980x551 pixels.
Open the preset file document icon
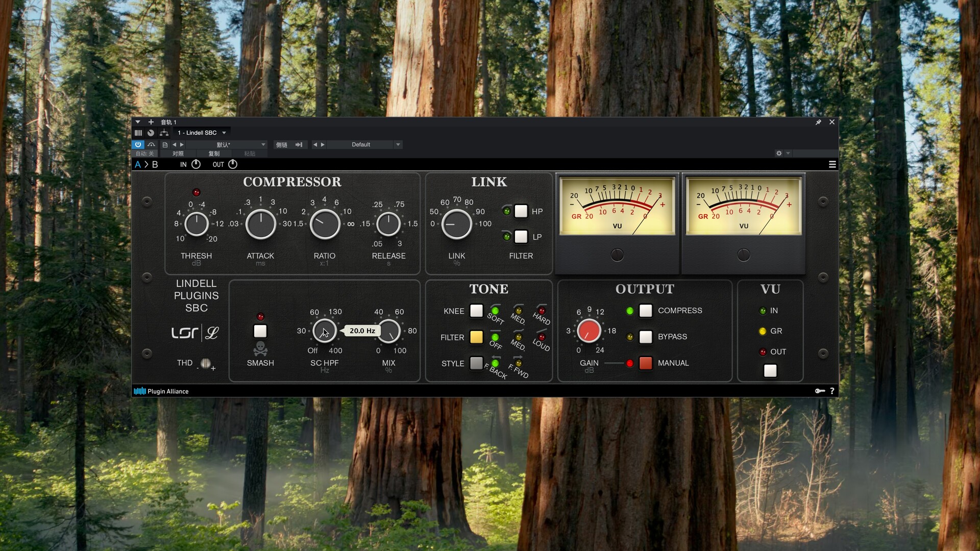(x=165, y=145)
